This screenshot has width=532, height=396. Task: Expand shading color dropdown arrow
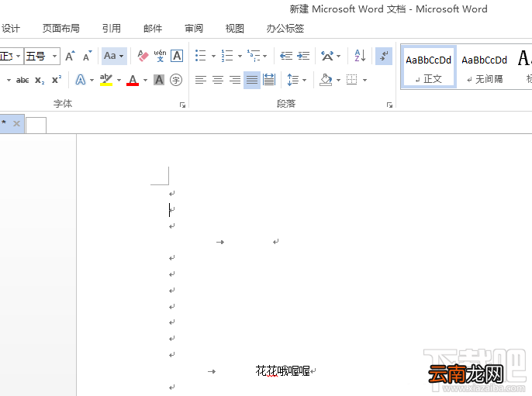click(x=338, y=81)
